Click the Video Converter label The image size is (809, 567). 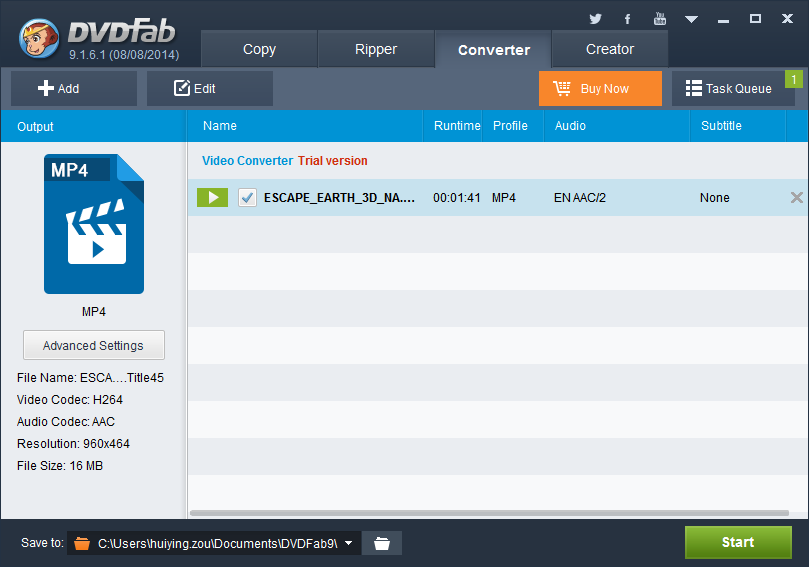coord(247,161)
